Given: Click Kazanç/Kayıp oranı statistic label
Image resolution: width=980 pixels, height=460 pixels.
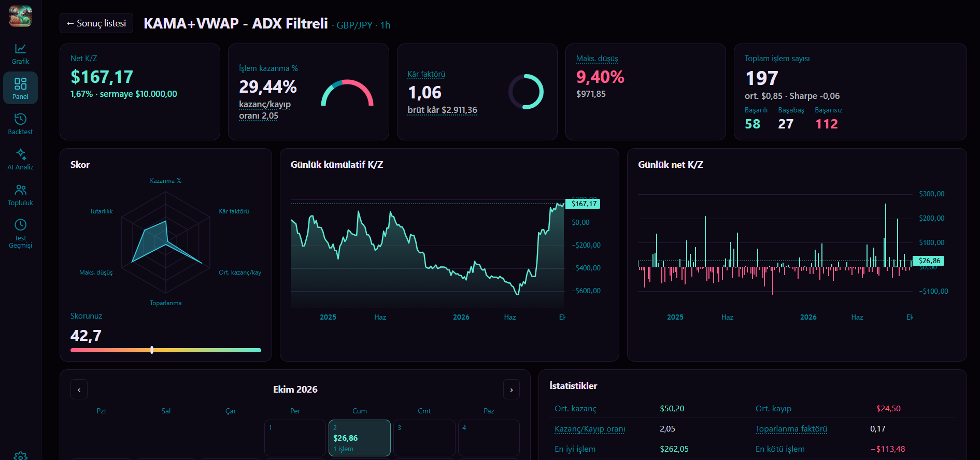Looking at the screenshot, I should click(590, 429).
